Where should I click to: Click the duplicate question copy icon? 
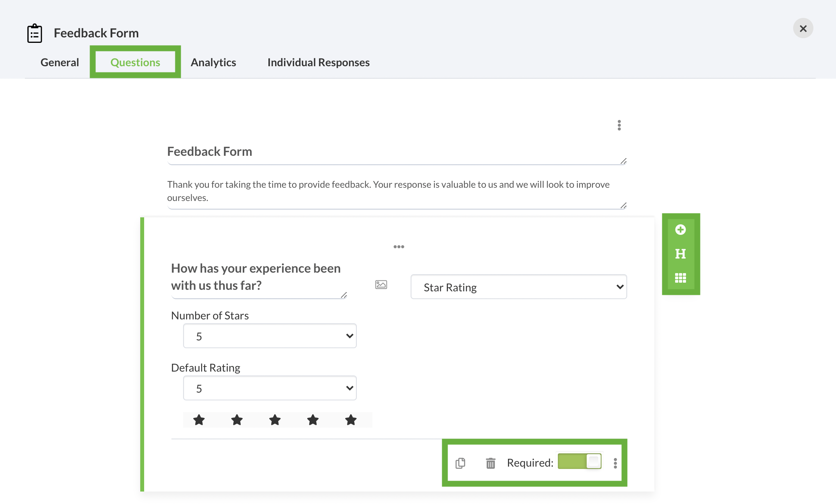tap(460, 463)
